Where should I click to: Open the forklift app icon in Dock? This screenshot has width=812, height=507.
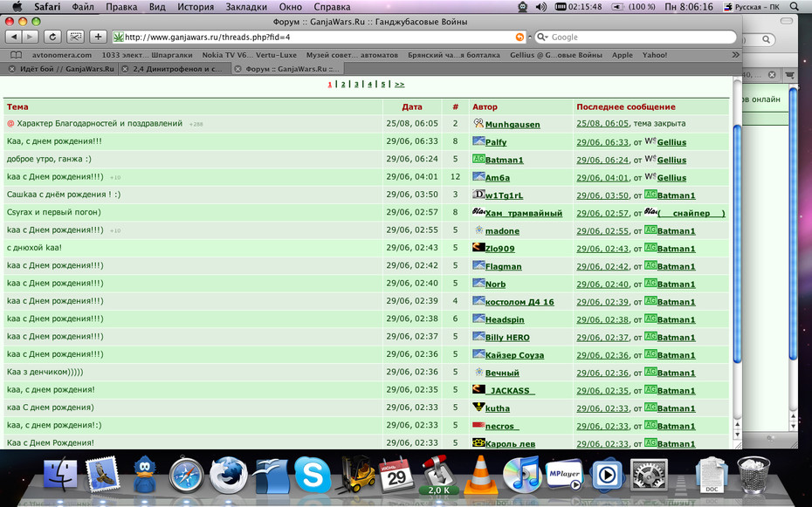[355, 474]
